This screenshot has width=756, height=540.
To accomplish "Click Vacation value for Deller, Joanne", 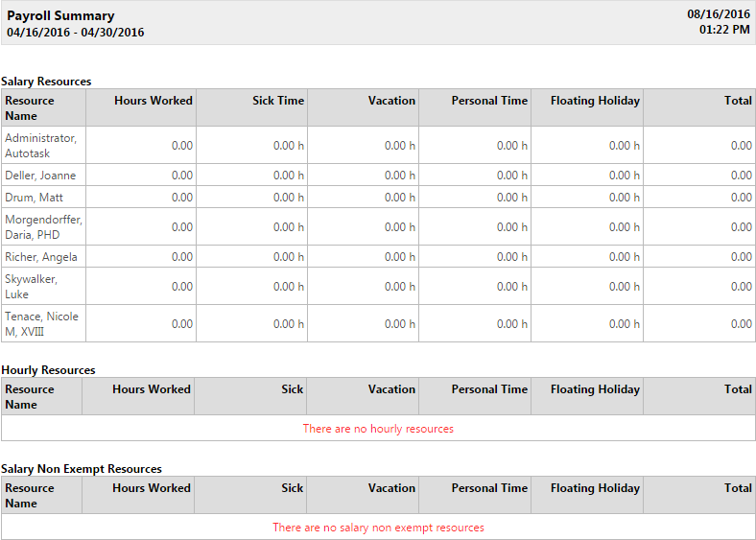I will (x=400, y=175).
